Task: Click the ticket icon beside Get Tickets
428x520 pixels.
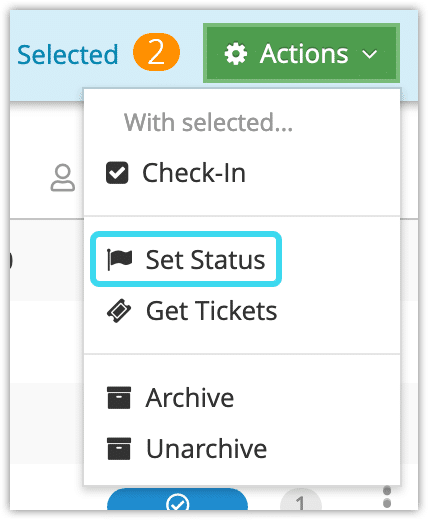Action: pyautogui.click(x=119, y=311)
